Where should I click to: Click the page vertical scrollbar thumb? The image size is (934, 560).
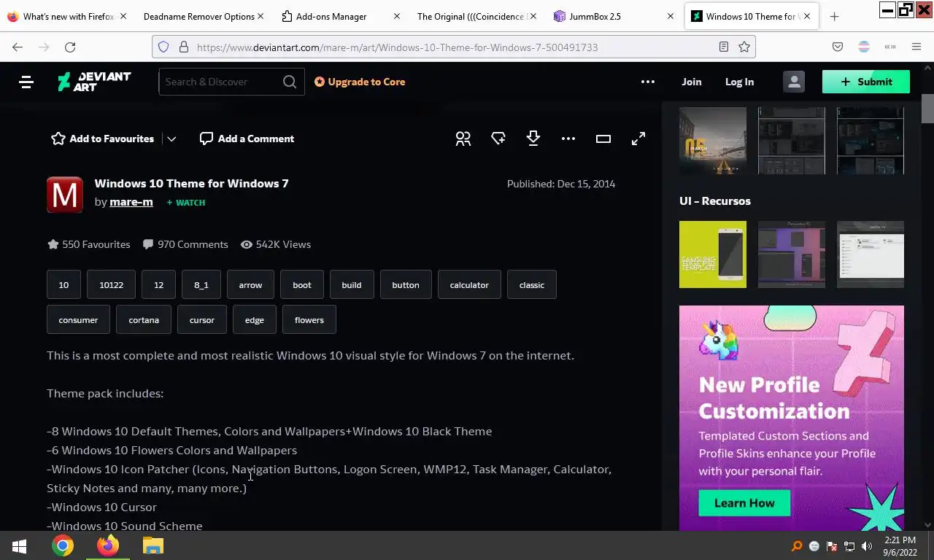point(927,109)
